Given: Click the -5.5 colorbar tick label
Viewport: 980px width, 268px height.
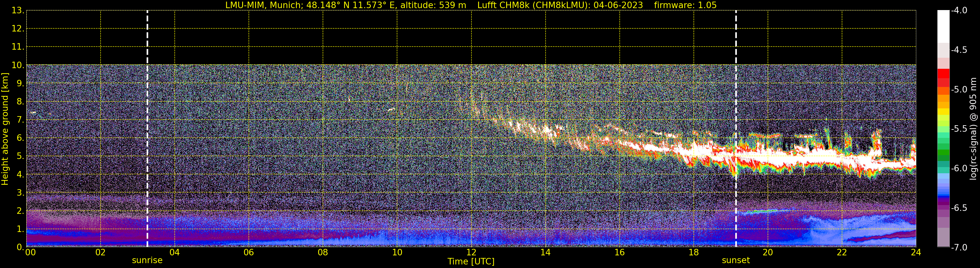Looking at the screenshot, I should [959, 129].
